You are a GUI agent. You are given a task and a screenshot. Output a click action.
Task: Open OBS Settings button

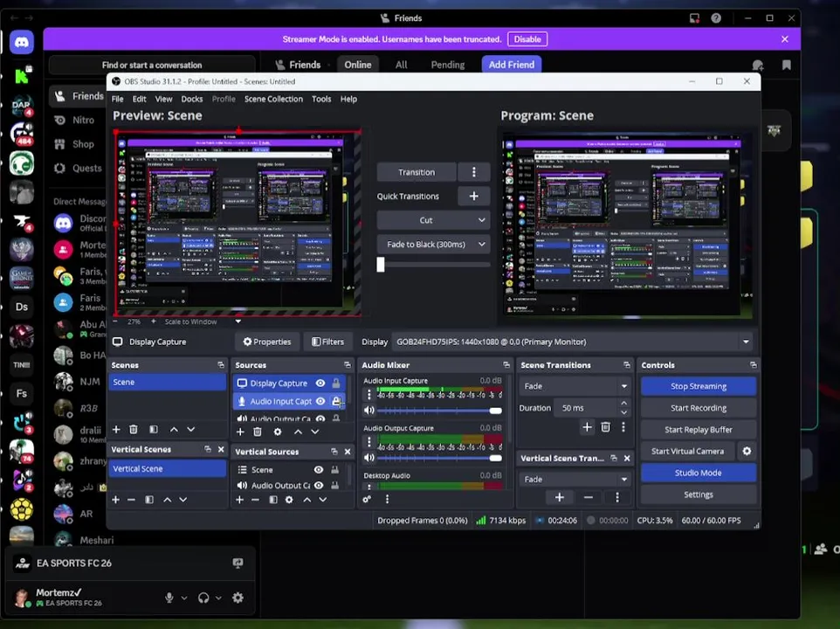coord(698,494)
